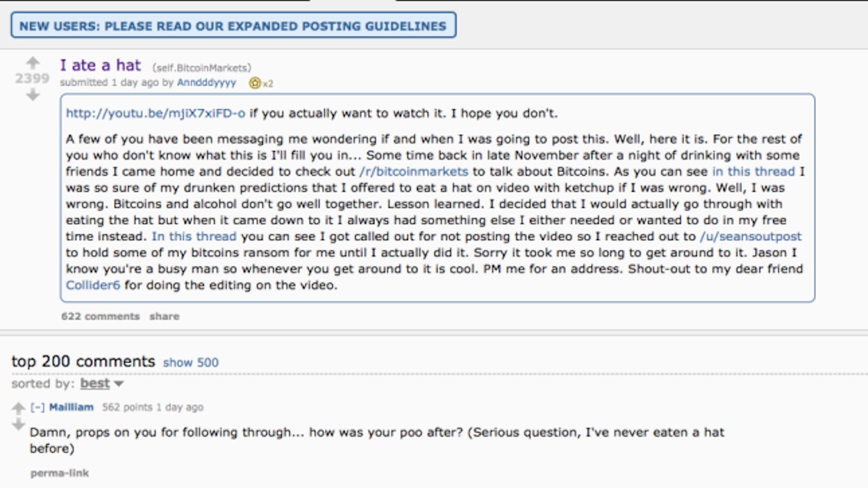Open the new users posting guidelines banner
This screenshot has height=488, width=868.
pyautogui.click(x=233, y=25)
